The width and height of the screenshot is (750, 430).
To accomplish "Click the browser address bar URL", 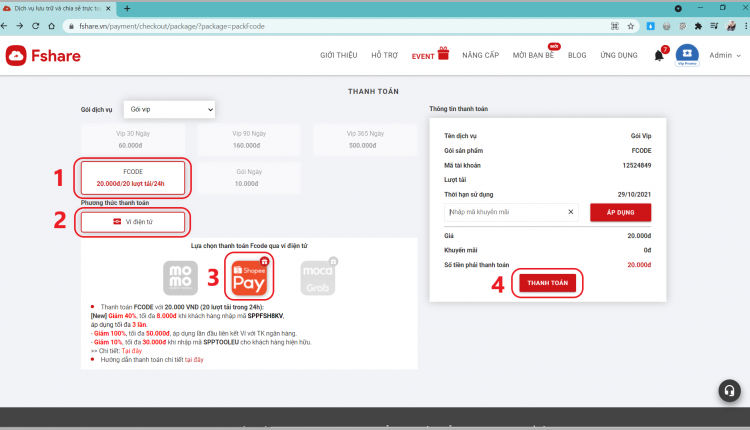I will [172, 26].
